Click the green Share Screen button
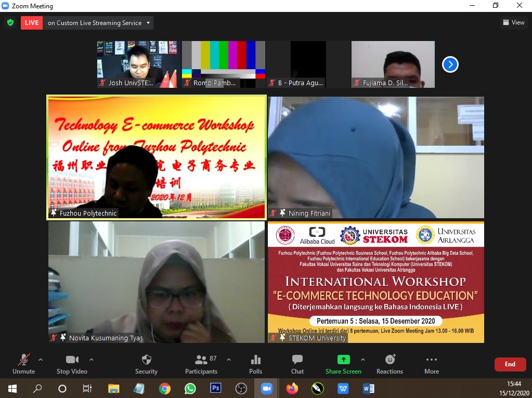This screenshot has height=398, width=532. tap(343, 364)
